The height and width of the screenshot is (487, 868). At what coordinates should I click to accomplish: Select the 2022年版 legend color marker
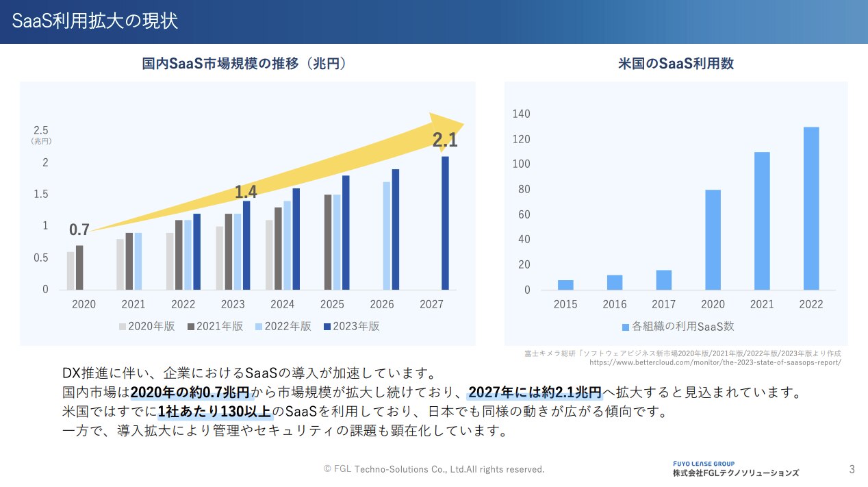[x=259, y=327]
